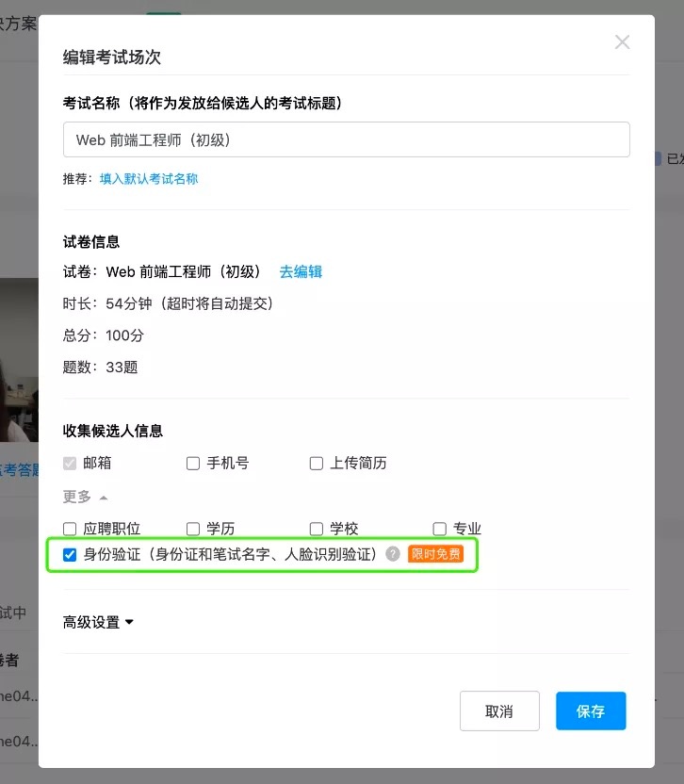684x784 pixels.
Task: Enable the 上传简历 checkbox
Action: coord(316,464)
